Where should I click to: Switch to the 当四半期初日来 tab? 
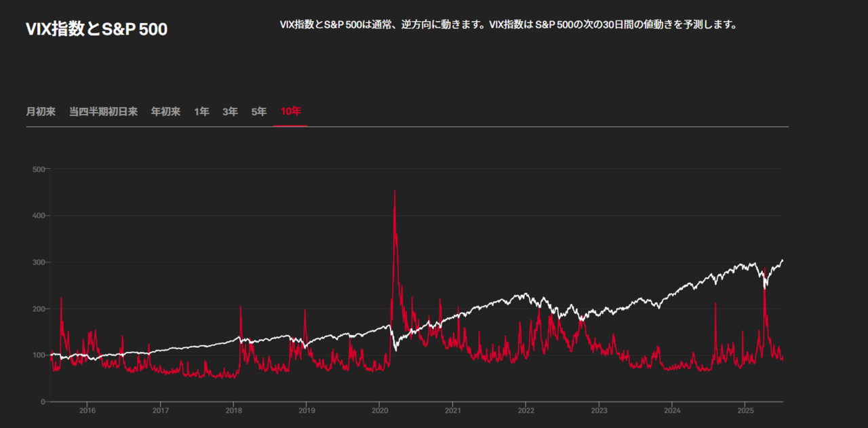point(103,112)
